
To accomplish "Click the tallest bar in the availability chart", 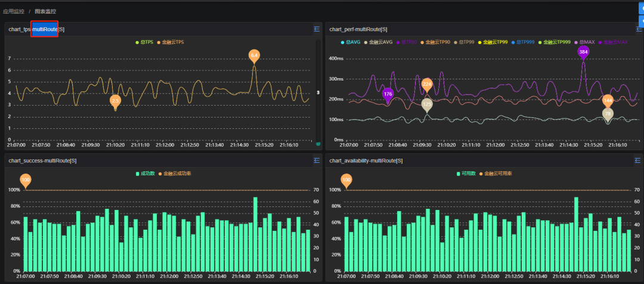I will pyautogui.click(x=576, y=234).
